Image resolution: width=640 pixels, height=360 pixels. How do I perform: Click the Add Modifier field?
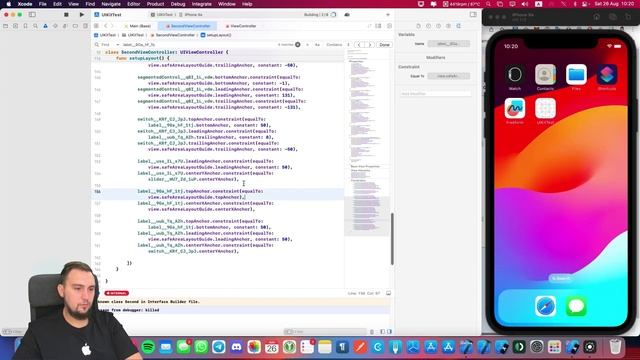(435, 93)
